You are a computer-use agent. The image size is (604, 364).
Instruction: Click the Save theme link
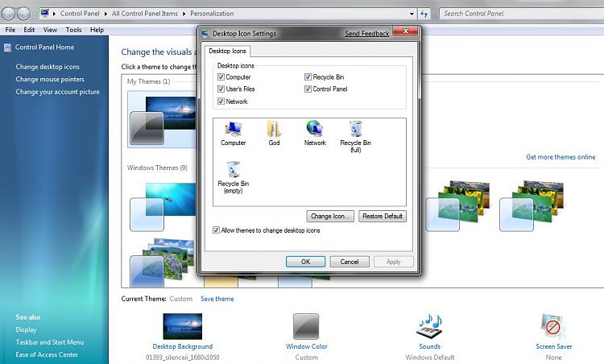217,299
